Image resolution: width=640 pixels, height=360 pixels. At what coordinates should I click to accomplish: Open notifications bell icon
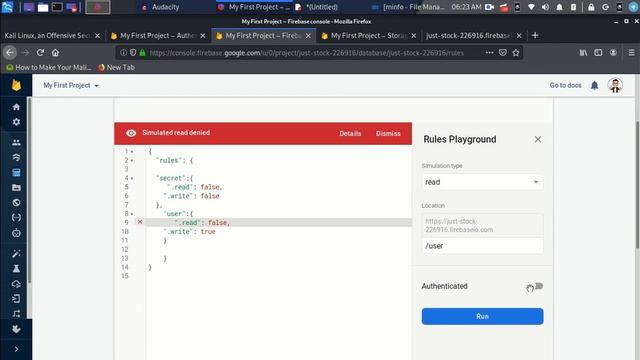coord(594,85)
